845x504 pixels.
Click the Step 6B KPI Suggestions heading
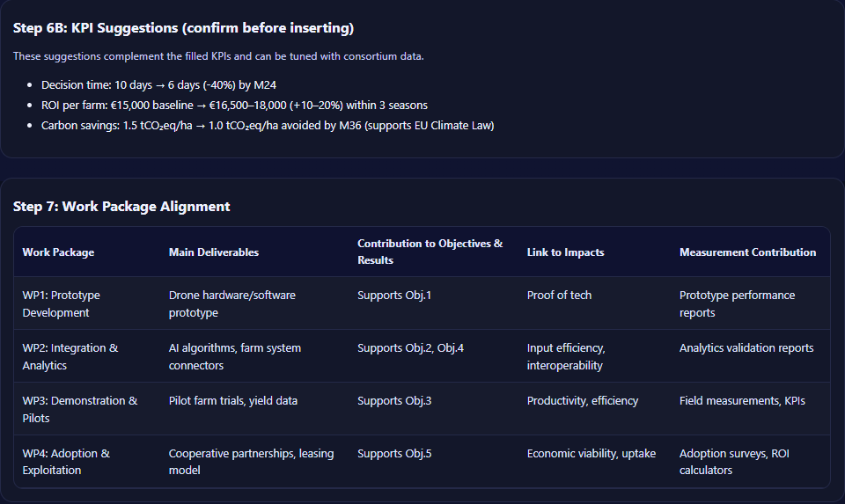pyautogui.click(x=183, y=28)
